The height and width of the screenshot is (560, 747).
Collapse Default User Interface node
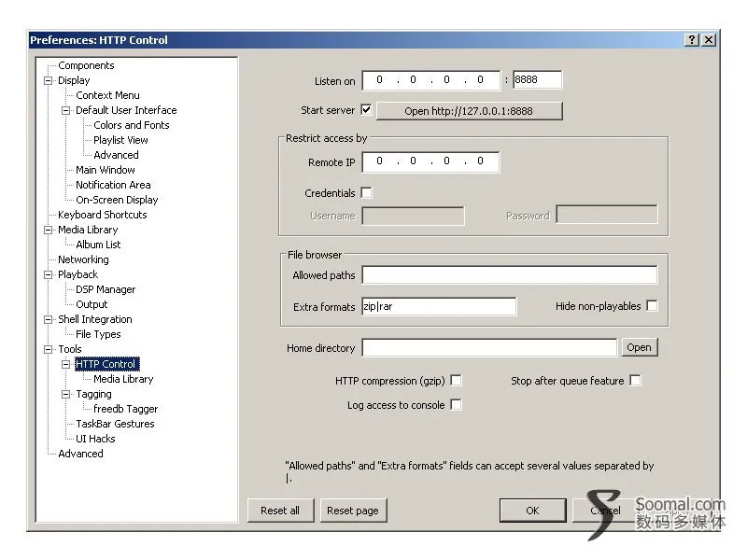65,110
